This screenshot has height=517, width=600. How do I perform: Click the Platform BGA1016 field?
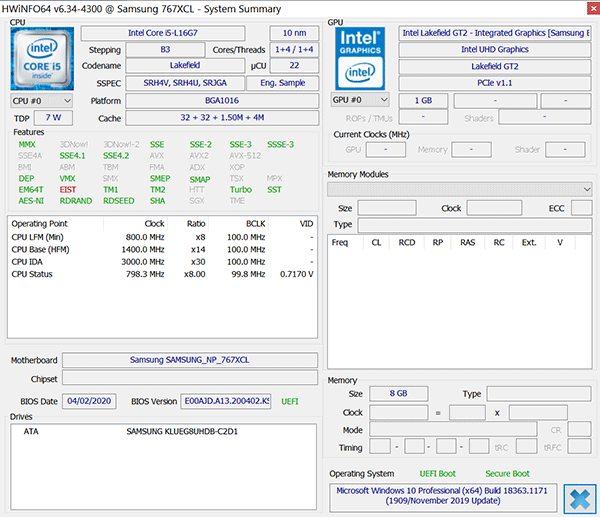pyautogui.click(x=222, y=101)
